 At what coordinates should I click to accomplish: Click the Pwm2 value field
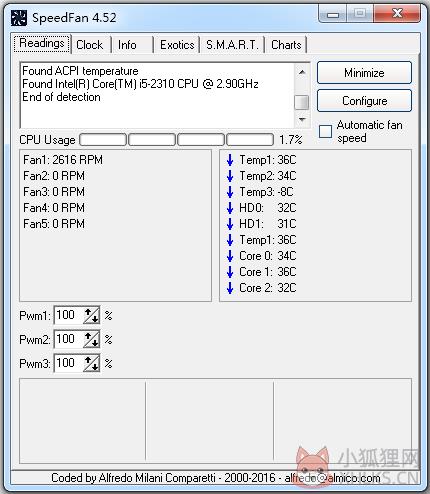tap(68, 339)
